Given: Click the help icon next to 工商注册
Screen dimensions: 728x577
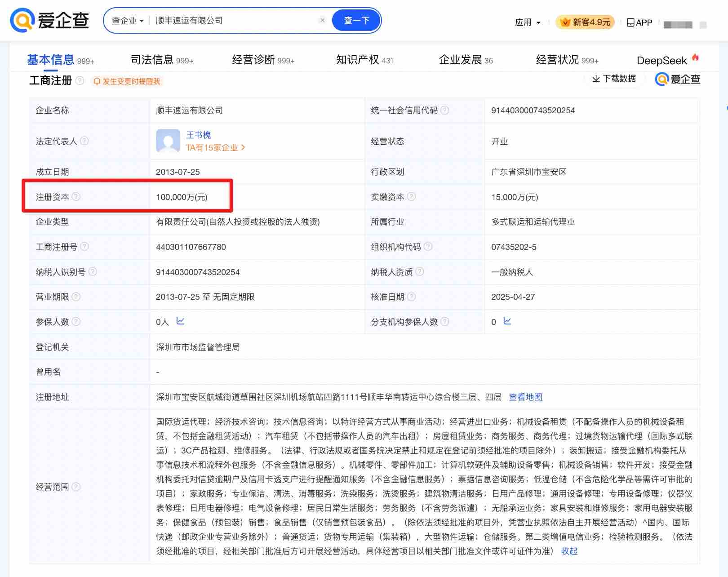Looking at the screenshot, I should pyautogui.click(x=80, y=80).
